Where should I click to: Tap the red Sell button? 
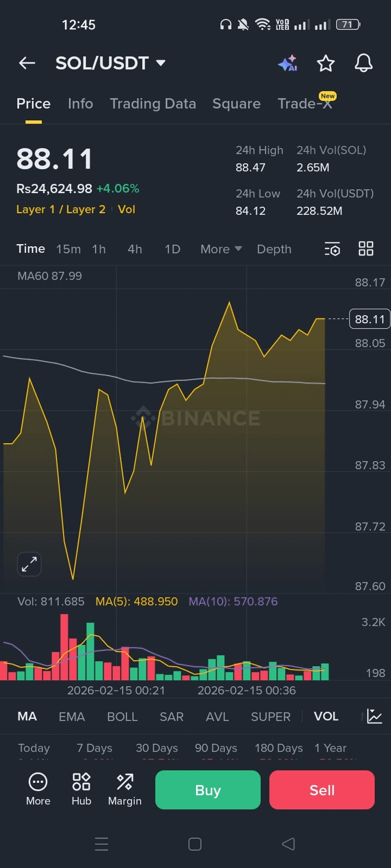[322, 790]
